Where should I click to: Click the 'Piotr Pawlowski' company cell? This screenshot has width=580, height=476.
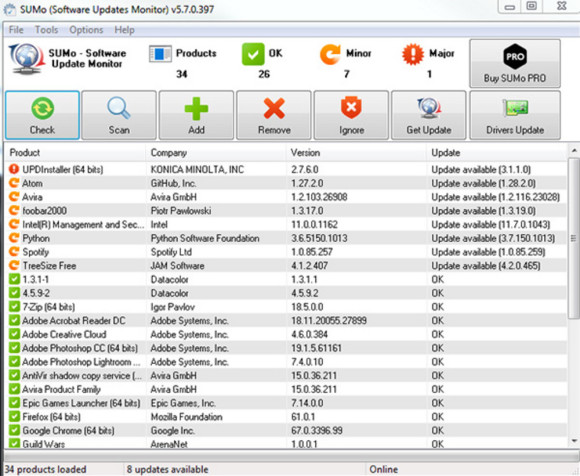point(181,211)
